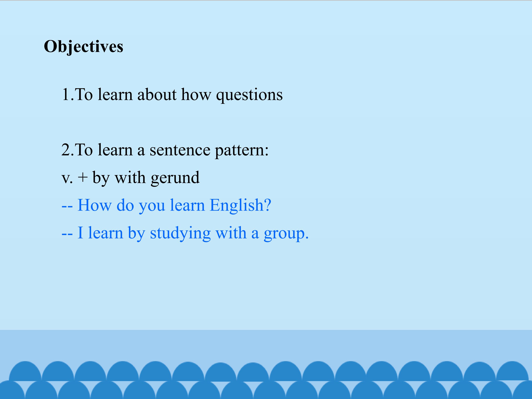This screenshot has width=532, height=399.
Task: Select the 'v. + by with gerund' text
Action: [x=131, y=178]
